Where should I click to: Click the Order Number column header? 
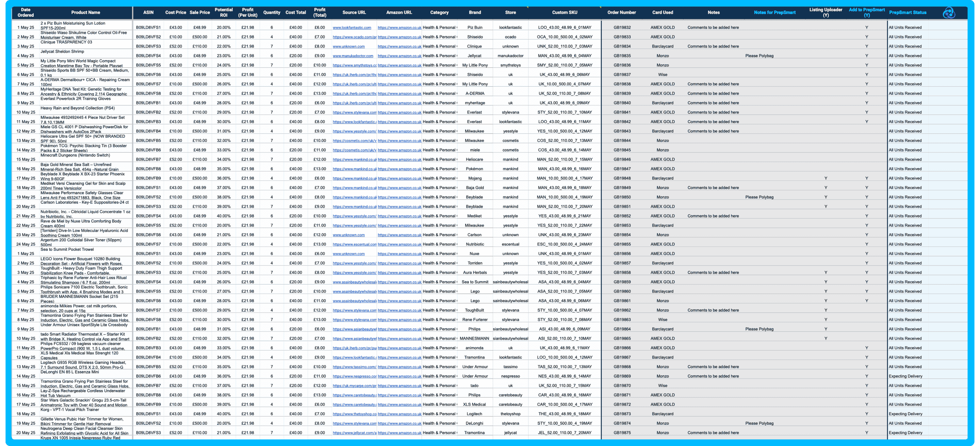pos(622,12)
